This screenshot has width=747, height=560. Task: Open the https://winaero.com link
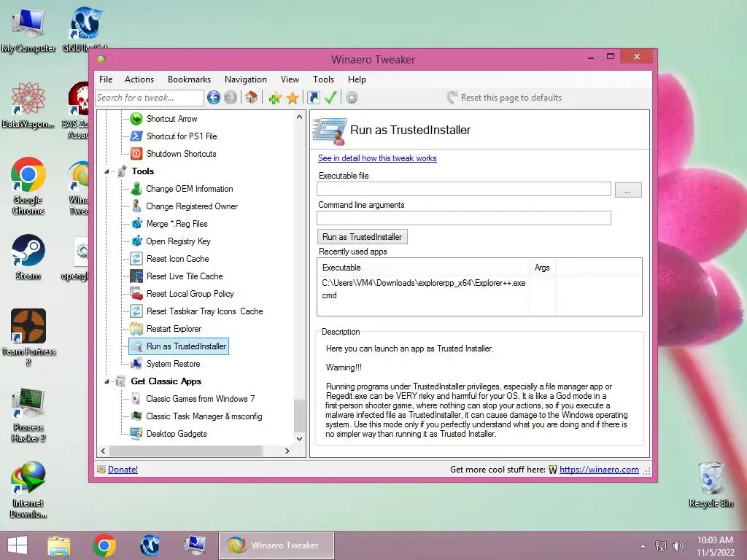pos(599,470)
